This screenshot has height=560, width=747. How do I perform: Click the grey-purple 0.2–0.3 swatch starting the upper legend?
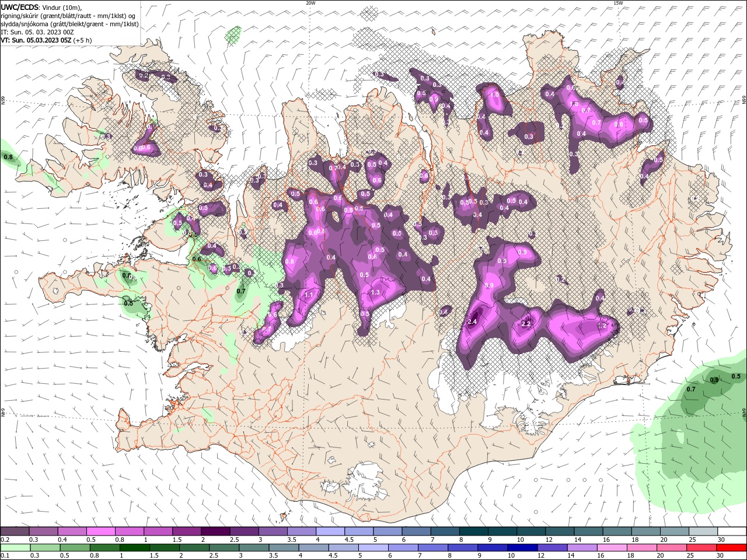[15, 531]
